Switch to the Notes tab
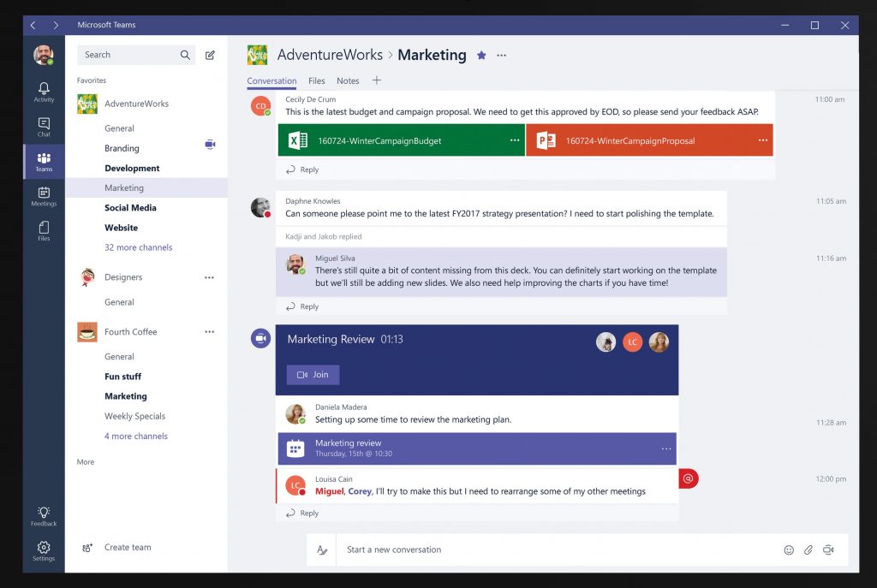The width and height of the screenshot is (877, 588). pyautogui.click(x=348, y=81)
